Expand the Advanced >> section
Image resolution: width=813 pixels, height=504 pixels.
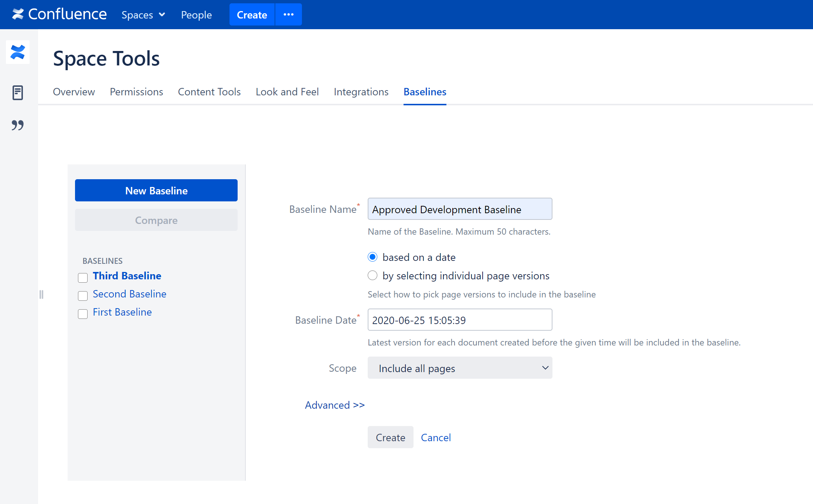(x=334, y=405)
